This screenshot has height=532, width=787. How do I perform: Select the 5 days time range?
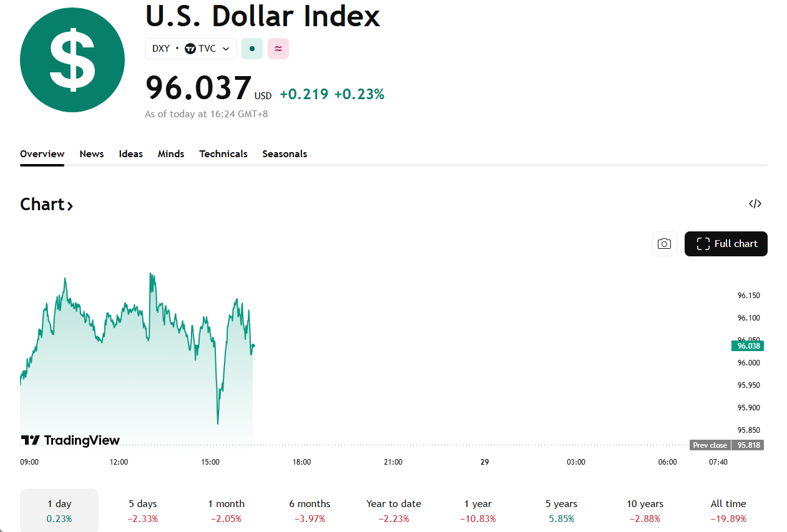click(143, 510)
